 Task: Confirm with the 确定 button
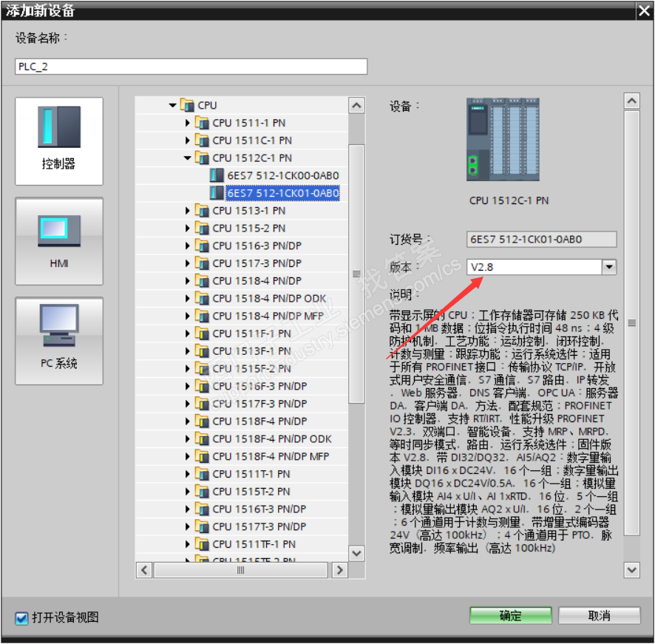coord(510,615)
